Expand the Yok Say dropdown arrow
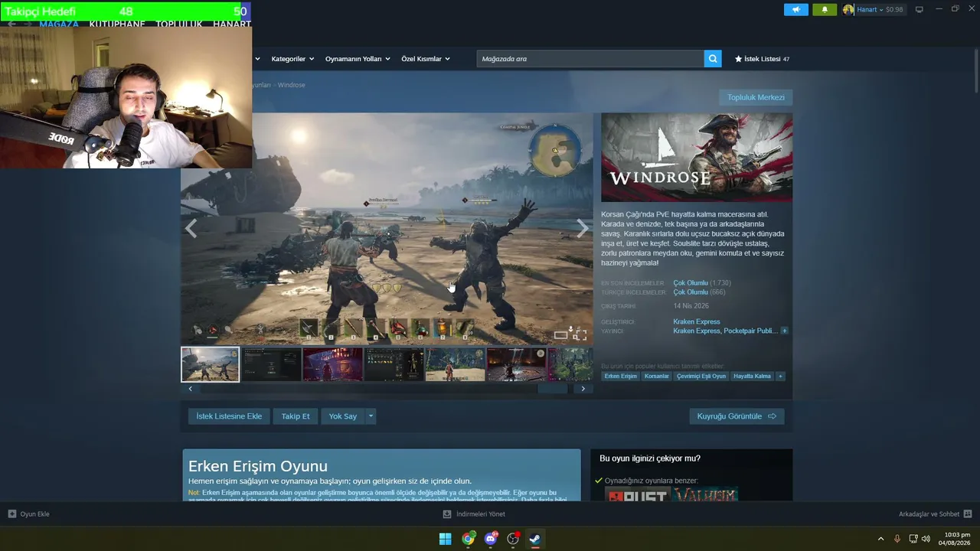980x551 pixels. (371, 416)
